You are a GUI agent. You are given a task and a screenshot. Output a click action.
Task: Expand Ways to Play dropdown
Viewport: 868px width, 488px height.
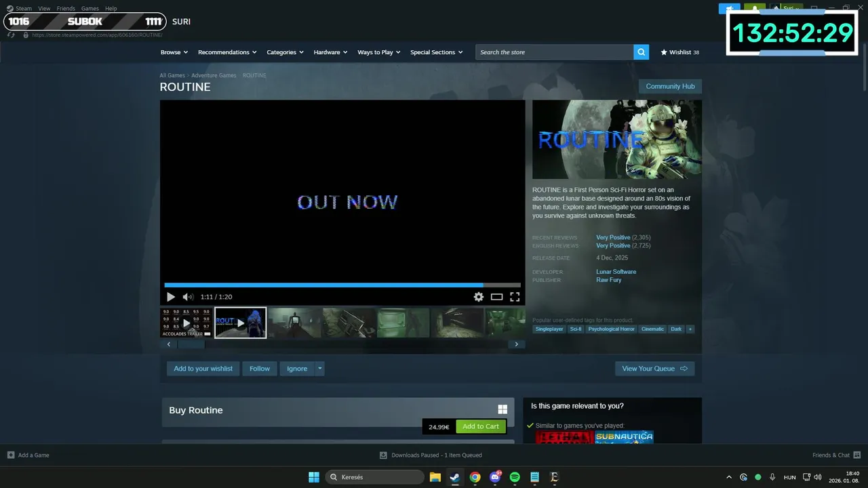(x=379, y=52)
